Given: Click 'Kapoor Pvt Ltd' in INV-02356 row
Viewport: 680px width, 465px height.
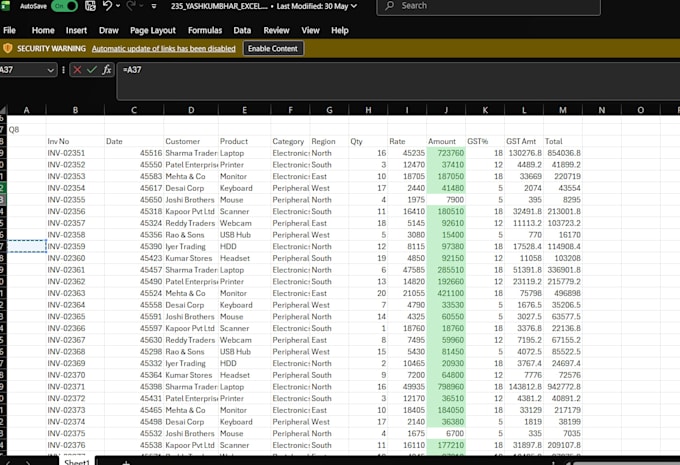Looking at the screenshot, I should click(191, 212).
